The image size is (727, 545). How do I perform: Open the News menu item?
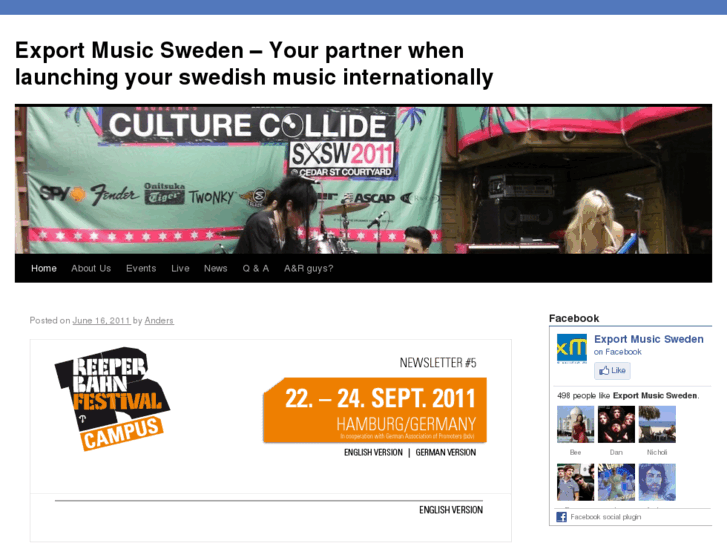(216, 269)
